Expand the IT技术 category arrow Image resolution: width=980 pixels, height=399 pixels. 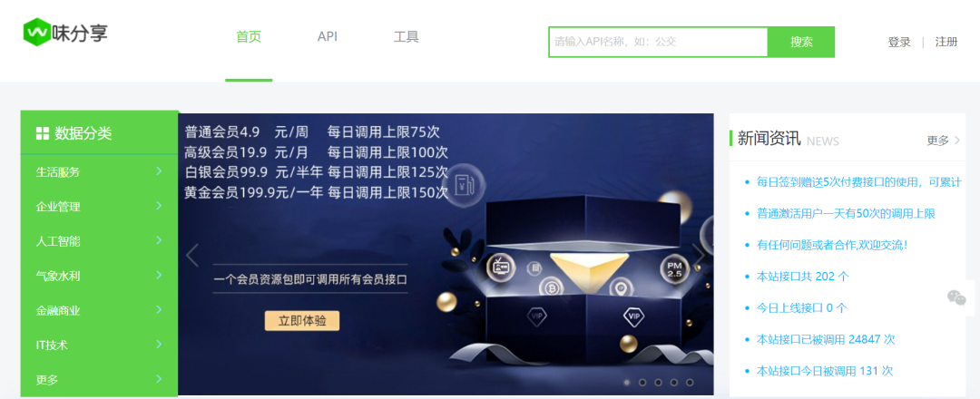159,344
